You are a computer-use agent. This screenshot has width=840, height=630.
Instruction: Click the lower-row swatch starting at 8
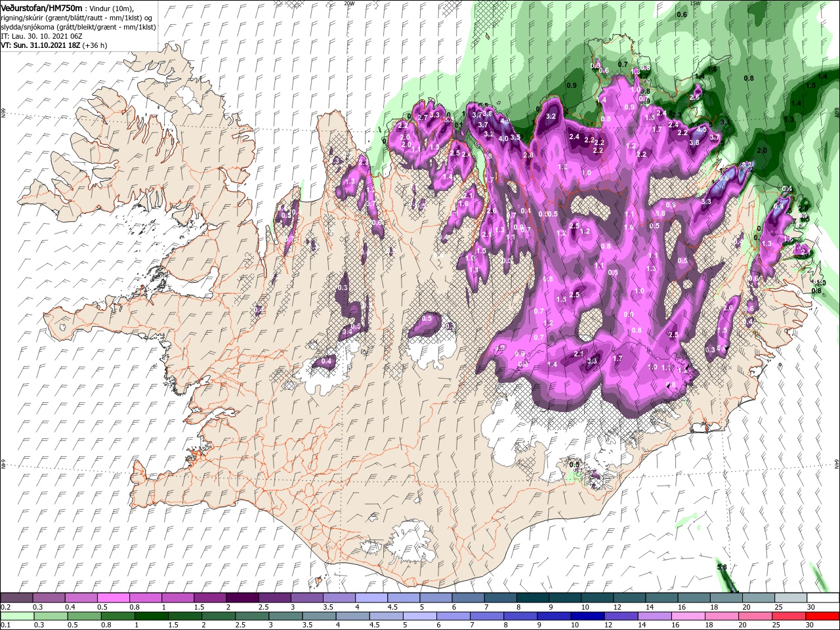520,616
